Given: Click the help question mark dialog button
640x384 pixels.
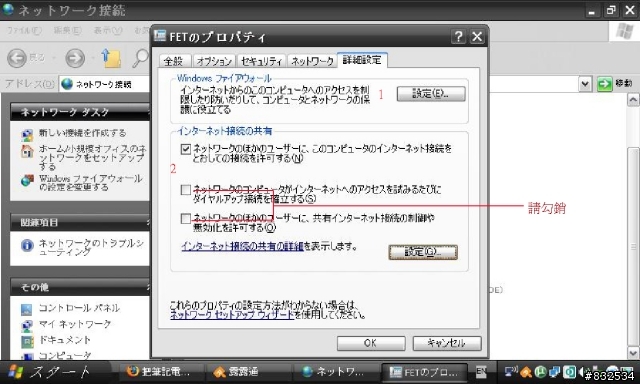Looking at the screenshot, I should coord(458,37).
